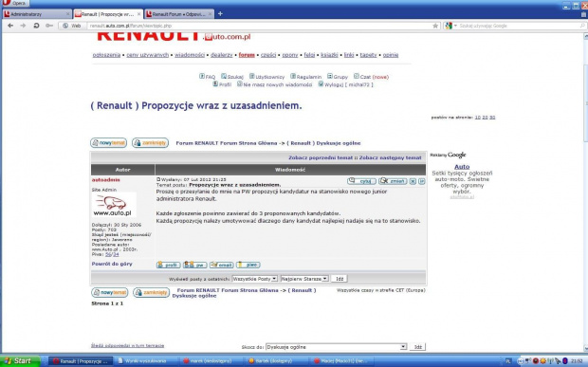
Task: Open forum Szukaj search
Action: click(232, 77)
